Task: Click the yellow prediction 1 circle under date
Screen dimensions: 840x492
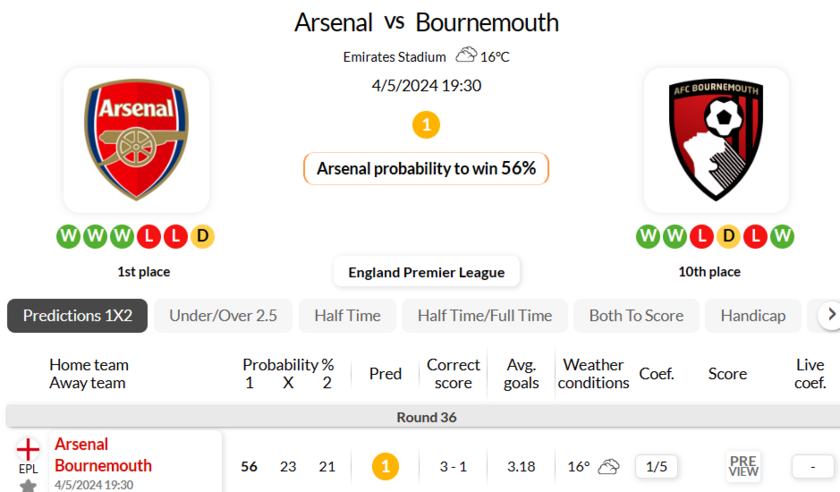Action: pyautogui.click(x=426, y=125)
